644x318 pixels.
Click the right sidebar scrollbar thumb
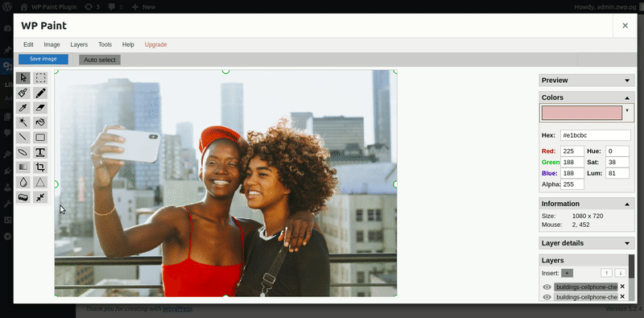tap(632, 266)
